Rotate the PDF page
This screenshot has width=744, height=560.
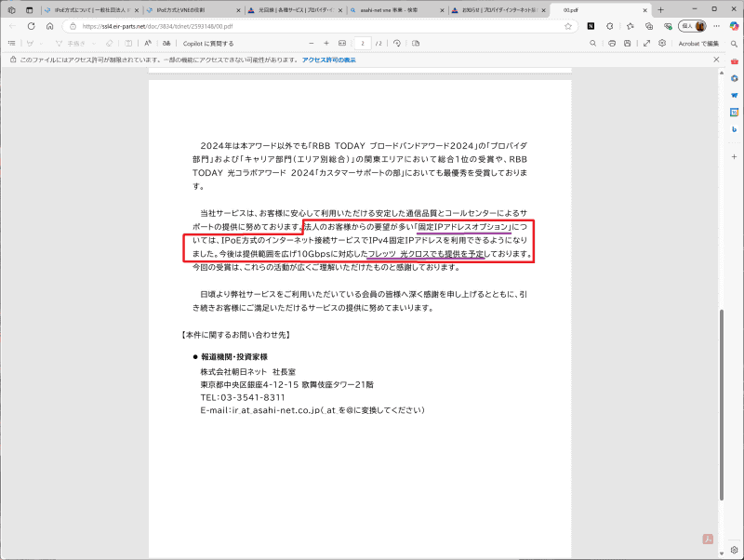(x=397, y=43)
